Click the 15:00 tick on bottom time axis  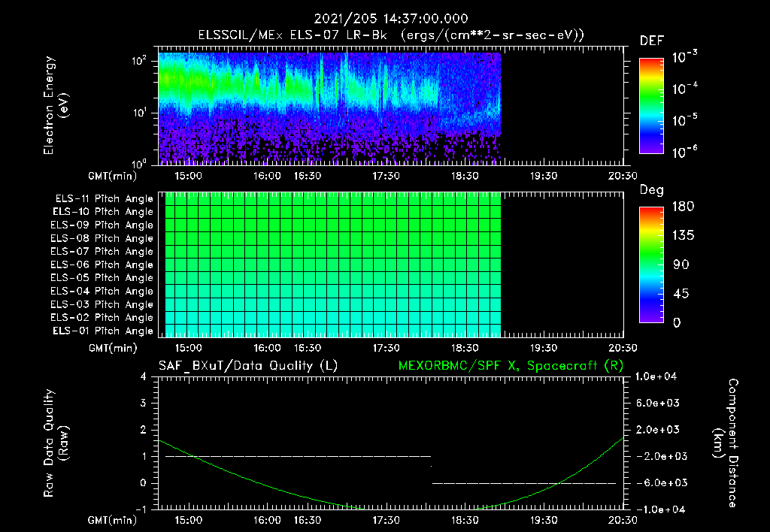tap(189, 520)
